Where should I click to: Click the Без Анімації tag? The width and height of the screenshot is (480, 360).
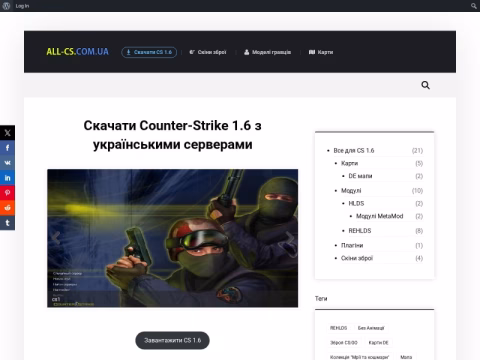pos(371,328)
